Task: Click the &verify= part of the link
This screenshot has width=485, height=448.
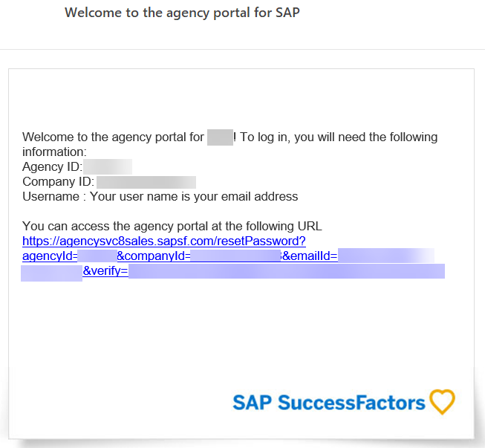Action: click(x=105, y=271)
